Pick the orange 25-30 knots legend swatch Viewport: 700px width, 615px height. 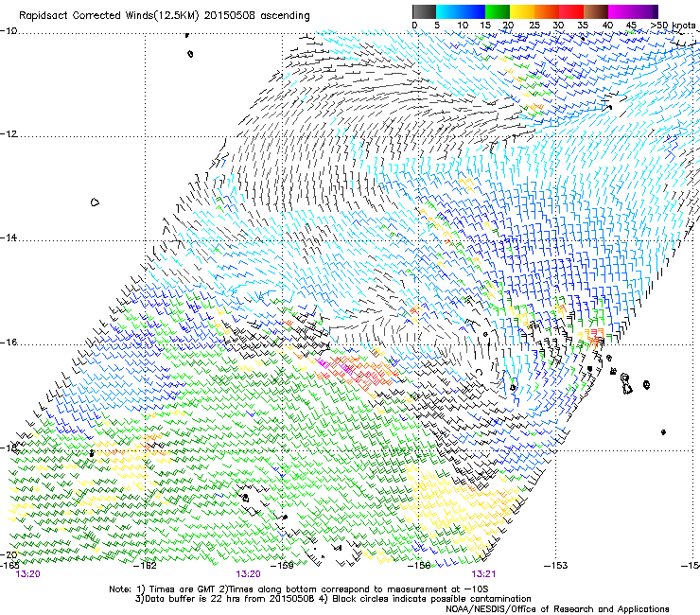[x=547, y=11]
